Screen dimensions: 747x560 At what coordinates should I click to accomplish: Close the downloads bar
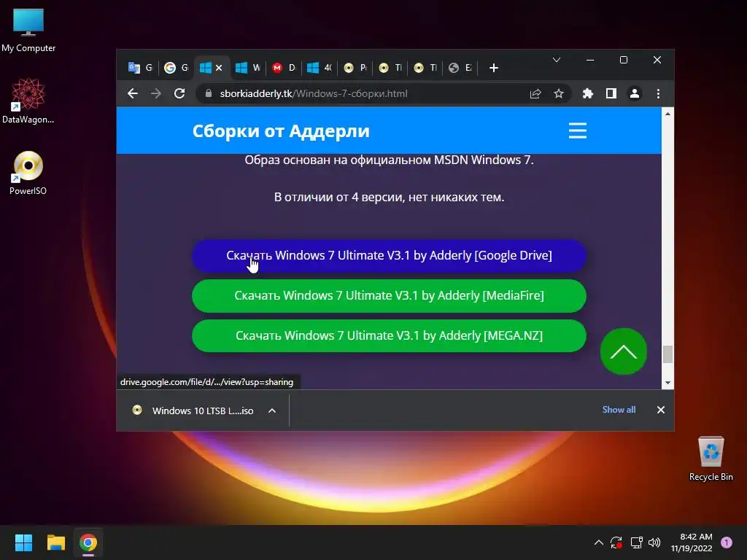pos(661,410)
